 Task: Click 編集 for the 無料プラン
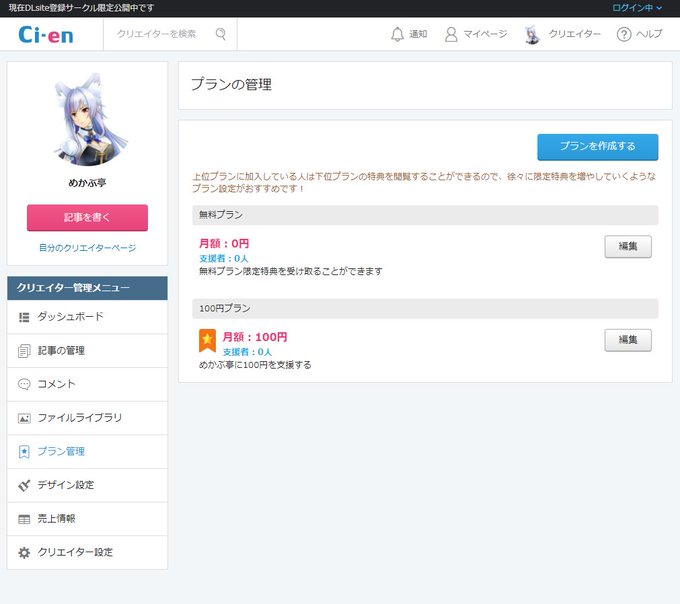coord(628,246)
